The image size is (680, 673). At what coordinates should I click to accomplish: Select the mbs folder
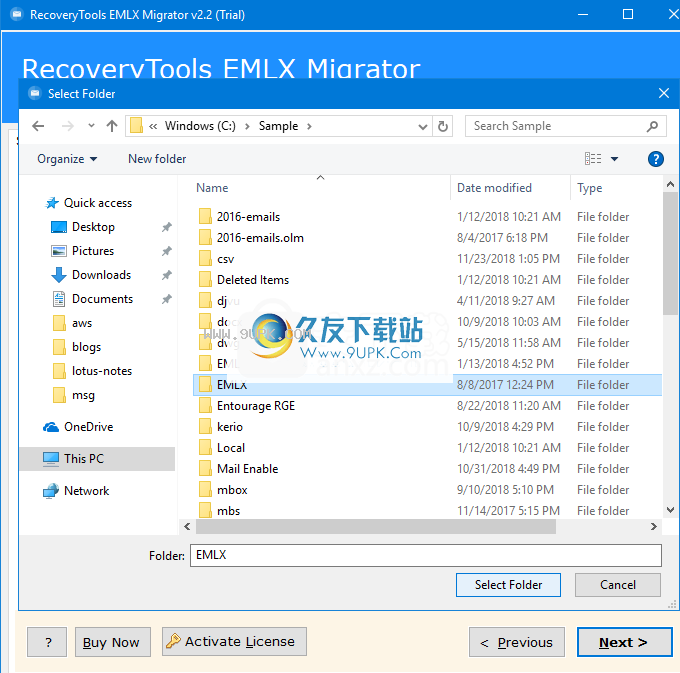229,511
